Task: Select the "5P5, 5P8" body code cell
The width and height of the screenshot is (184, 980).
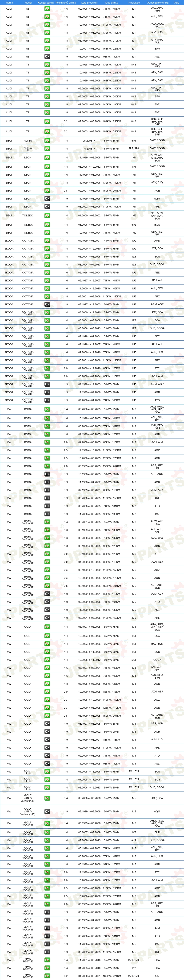Action: [134, 149]
